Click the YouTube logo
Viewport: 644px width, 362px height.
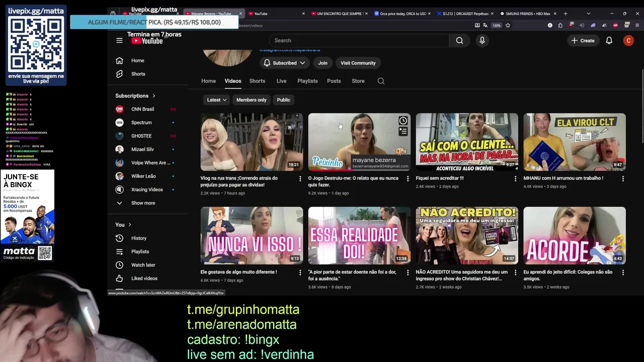click(147, 41)
